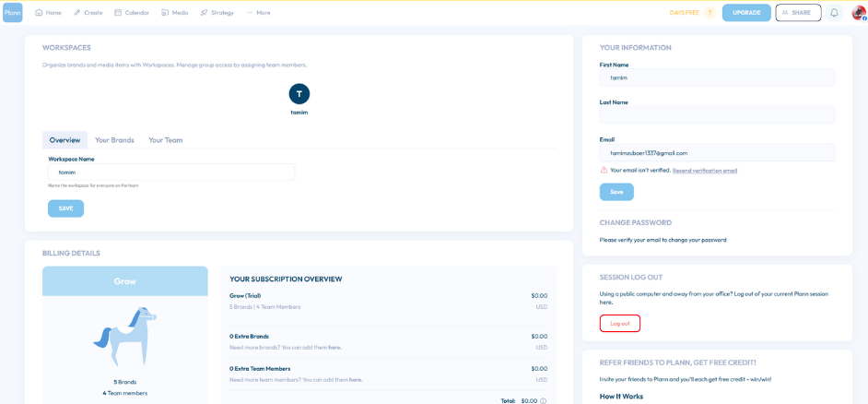
Task: Click the 'How It Works' heading
Action: [x=621, y=397]
